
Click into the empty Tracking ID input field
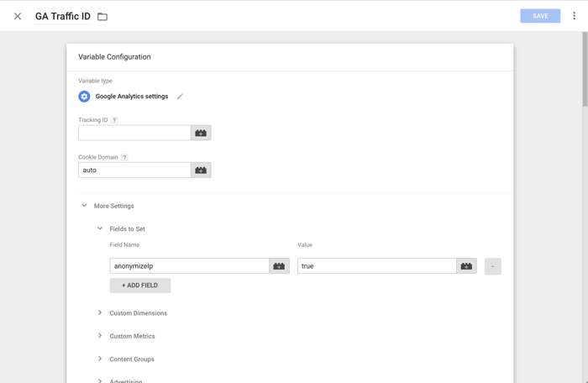tap(134, 133)
